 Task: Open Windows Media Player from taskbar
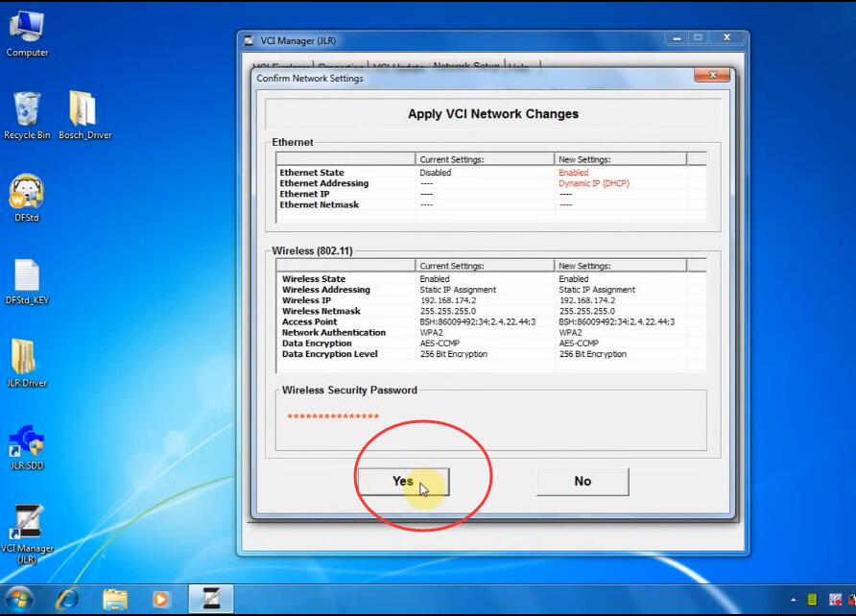(x=160, y=599)
